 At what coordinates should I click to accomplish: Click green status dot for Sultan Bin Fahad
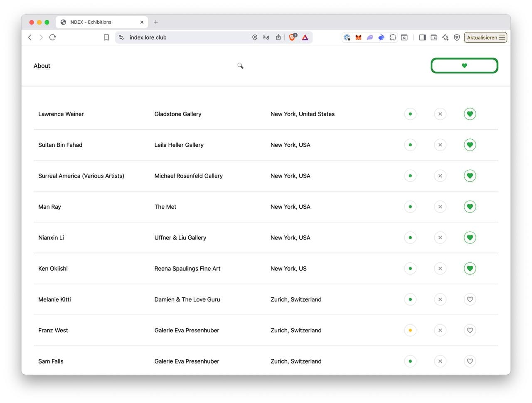pos(410,145)
